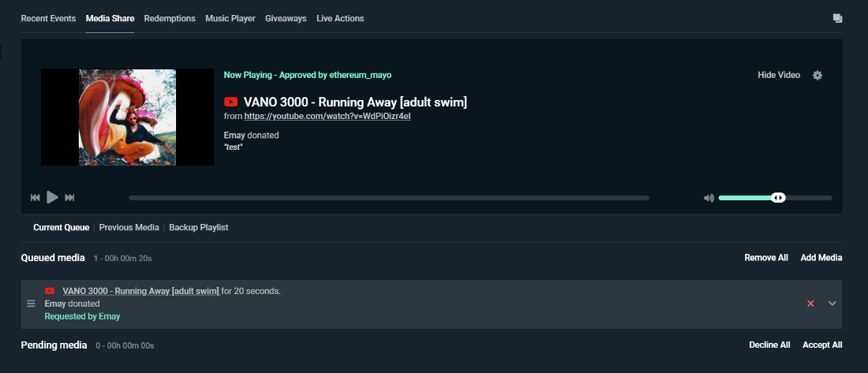Switch to Redemptions tab
The width and height of the screenshot is (868, 373).
[x=170, y=18]
